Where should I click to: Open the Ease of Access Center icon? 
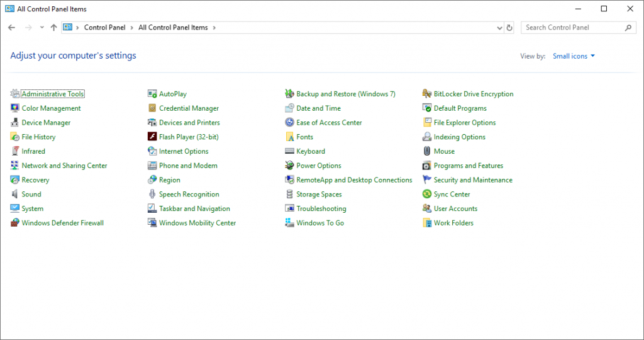click(x=289, y=123)
